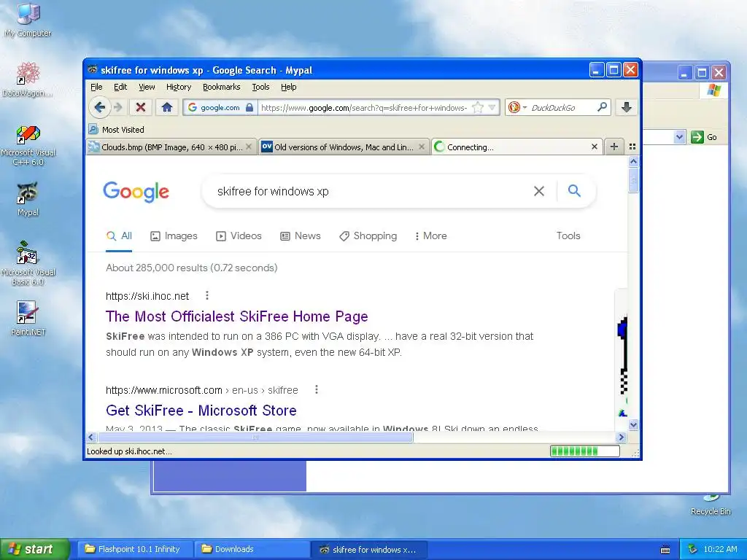Screen dimensions: 747x560
Task: Click the horizontal scrollbar left arrow
Action: tap(91, 437)
